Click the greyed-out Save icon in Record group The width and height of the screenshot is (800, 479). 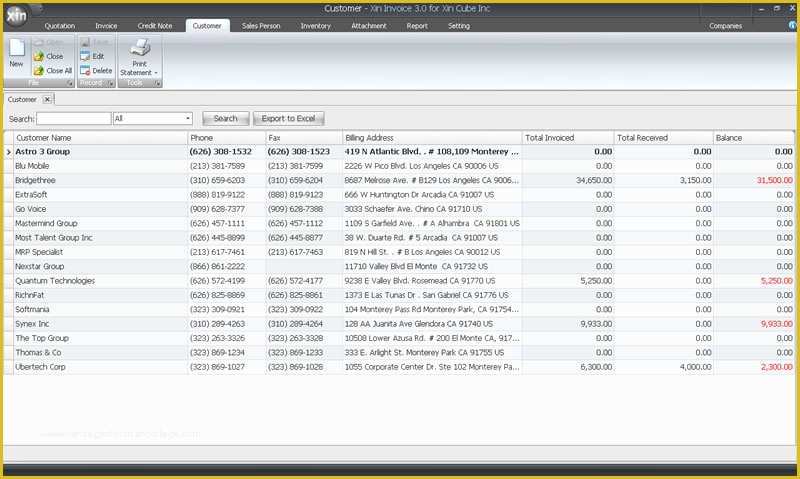coord(85,42)
